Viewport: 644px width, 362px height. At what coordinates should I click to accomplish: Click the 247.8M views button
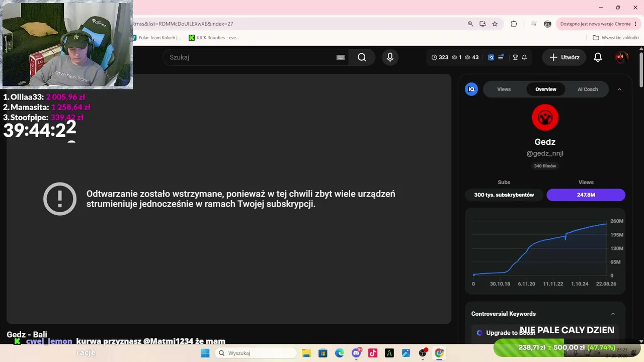586,195
